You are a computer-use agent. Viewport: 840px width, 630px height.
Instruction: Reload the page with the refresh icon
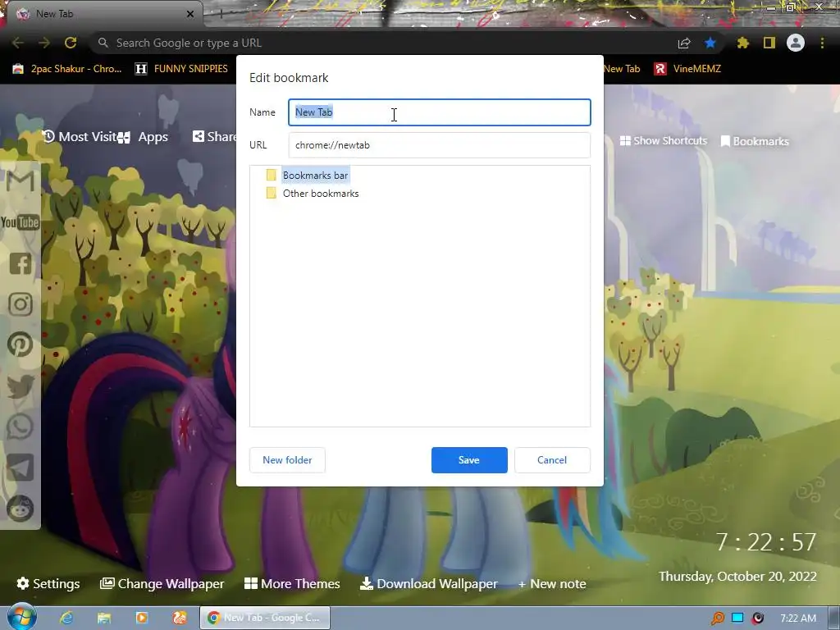pos(71,43)
